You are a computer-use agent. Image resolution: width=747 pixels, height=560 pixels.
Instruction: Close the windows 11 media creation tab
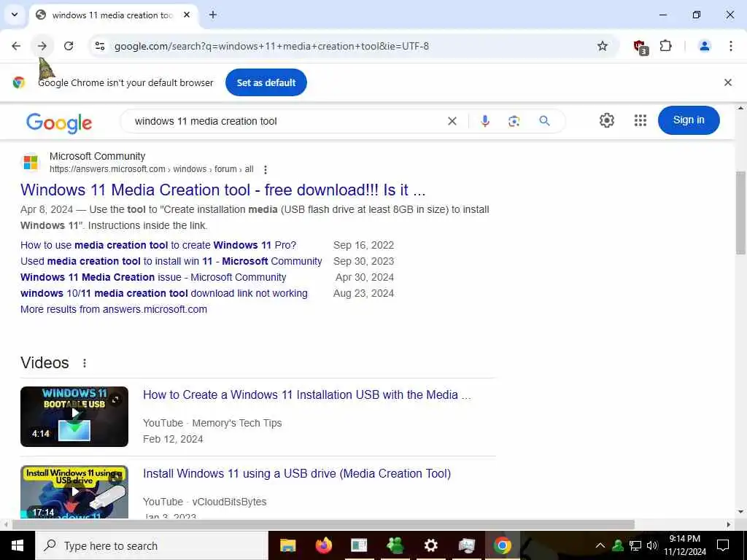coord(187,15)
